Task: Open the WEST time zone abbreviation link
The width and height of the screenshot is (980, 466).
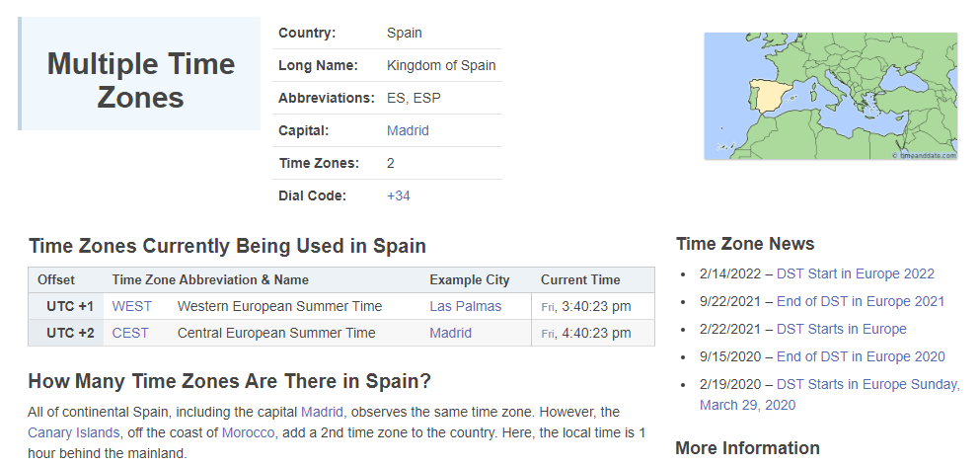Action: (x=132, y=306)
